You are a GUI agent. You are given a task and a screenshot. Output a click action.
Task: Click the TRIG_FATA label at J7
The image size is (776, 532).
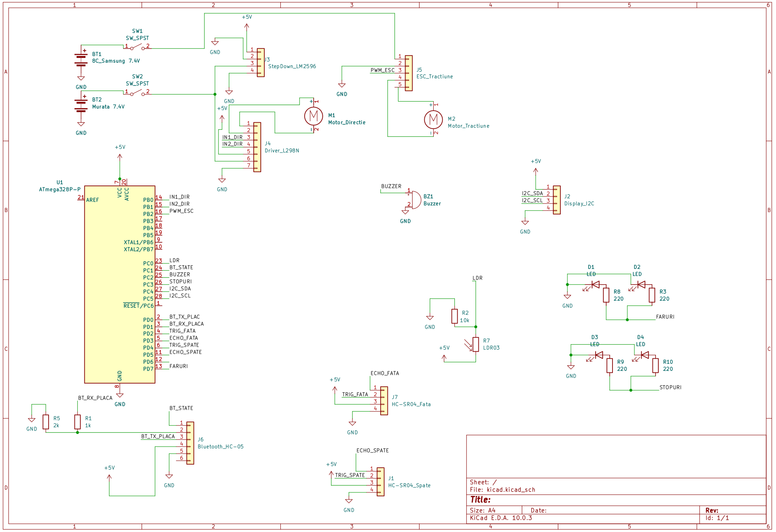coord(355,395)
